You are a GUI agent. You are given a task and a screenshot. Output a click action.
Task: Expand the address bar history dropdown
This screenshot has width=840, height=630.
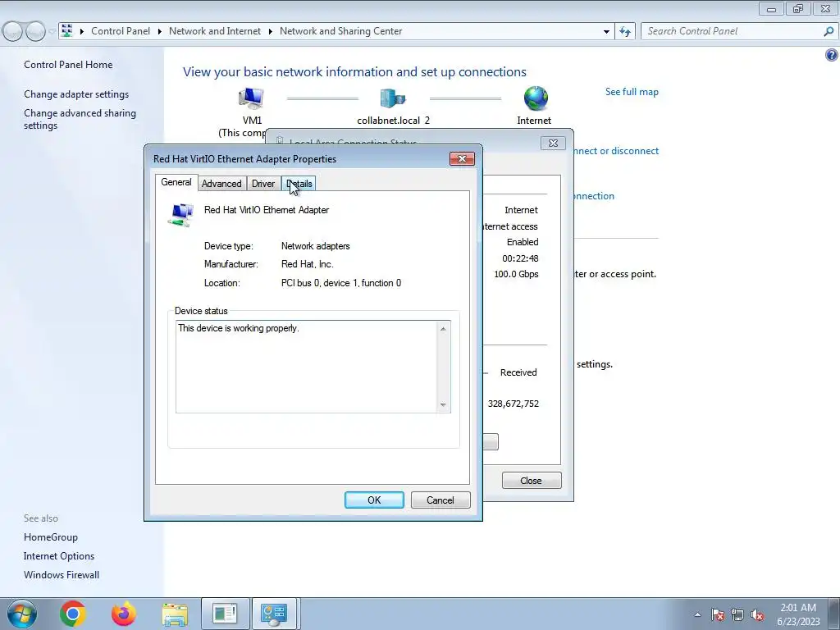click(x=606, y=31)
